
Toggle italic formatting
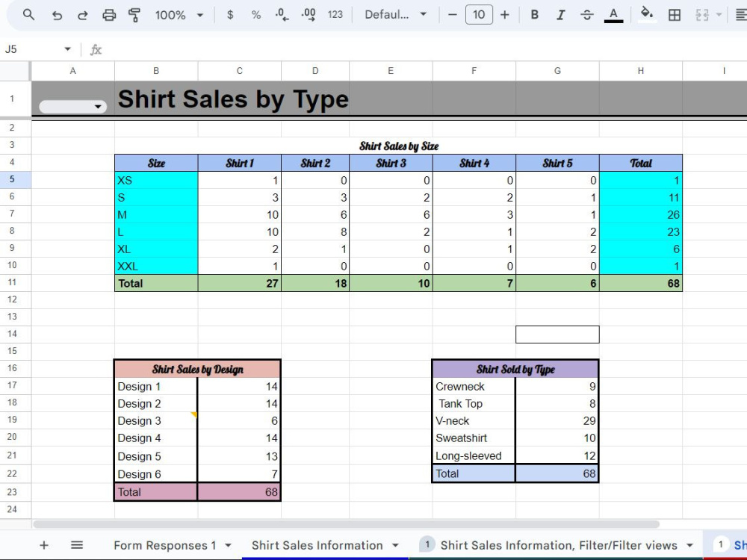[561, 15]
